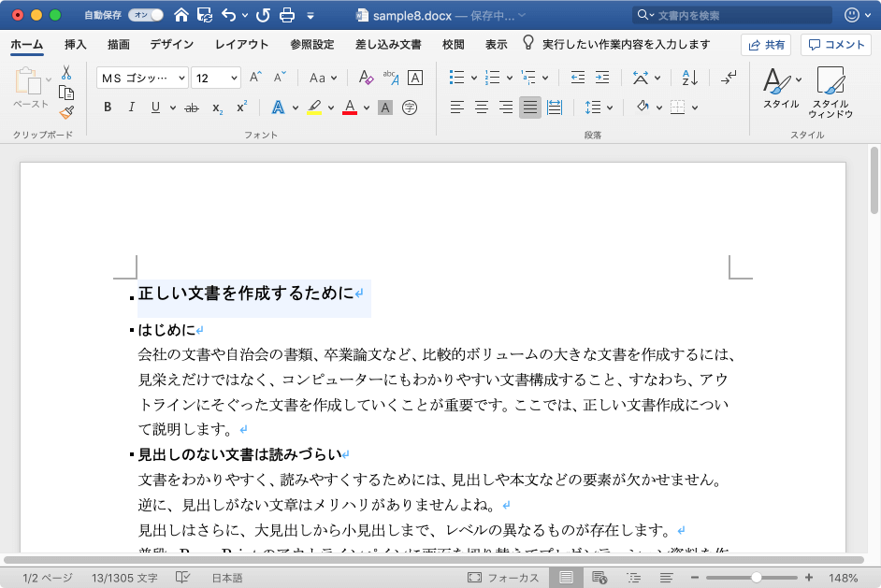Click the smiley feedback icon

pyautogui.click(x=852, y=15)
